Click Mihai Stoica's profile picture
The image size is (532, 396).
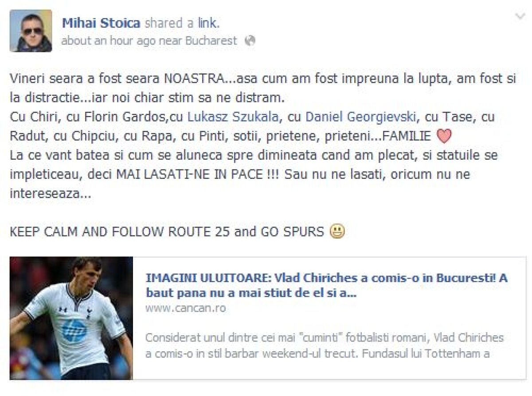coord(31,31)
